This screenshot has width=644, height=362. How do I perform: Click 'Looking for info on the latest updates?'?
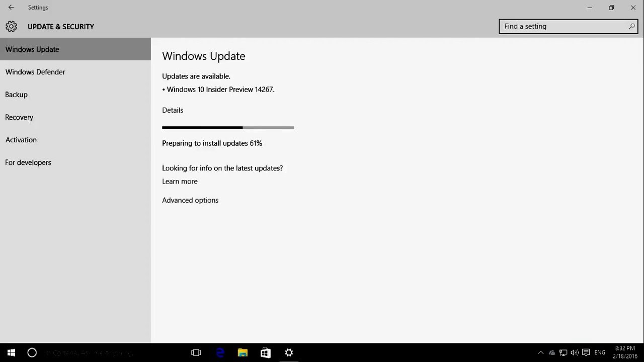222,168
